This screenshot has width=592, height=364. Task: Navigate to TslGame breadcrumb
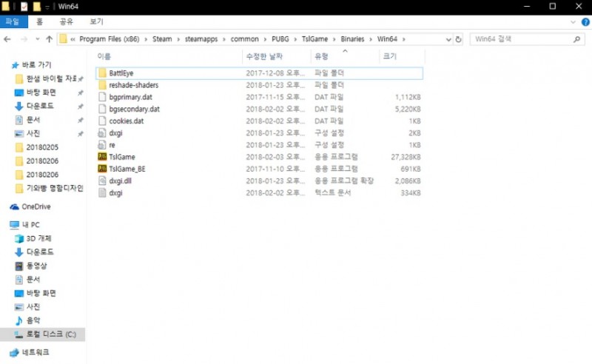pyautogui.click(x=315, y=39)
